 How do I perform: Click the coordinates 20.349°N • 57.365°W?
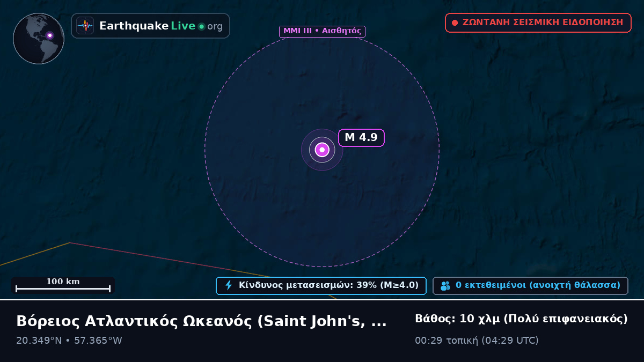69,341
